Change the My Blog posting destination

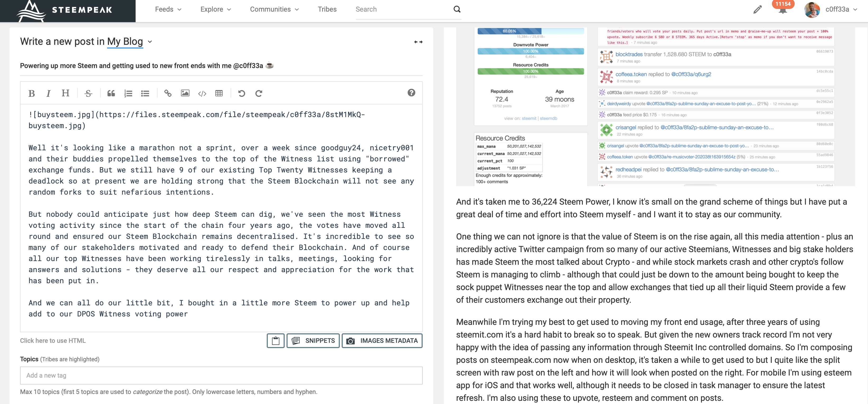[129, 42]
